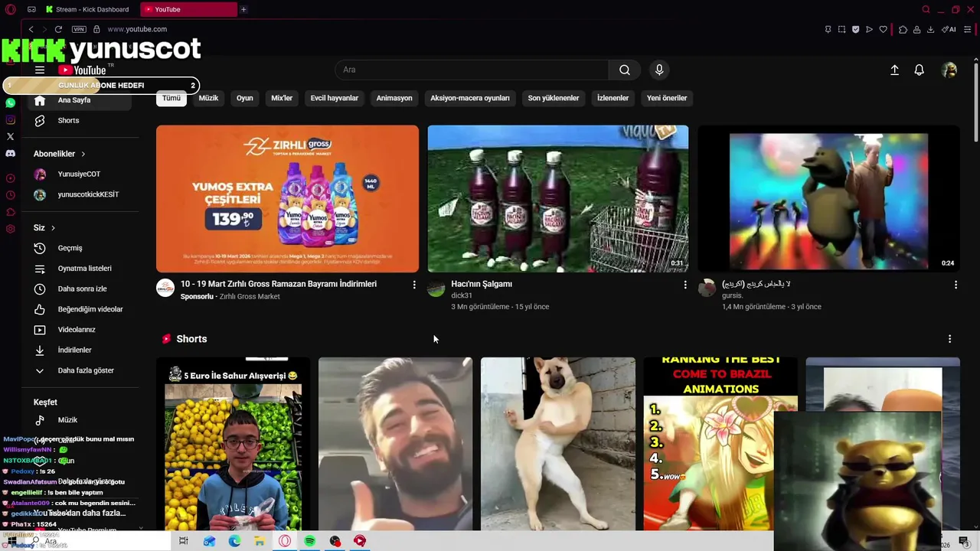Screen dimensions: 980x551
Task: Open the account avatar menu
Action: [949, 70]
